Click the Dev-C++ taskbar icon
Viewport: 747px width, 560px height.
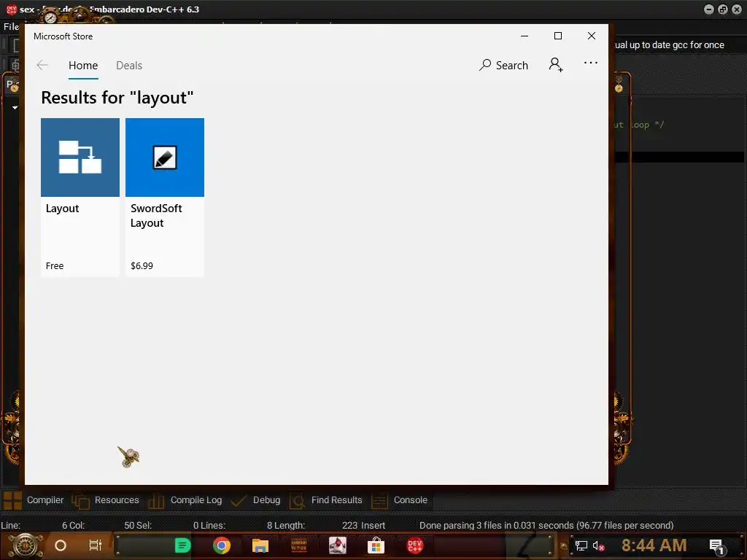coord(415,545)
